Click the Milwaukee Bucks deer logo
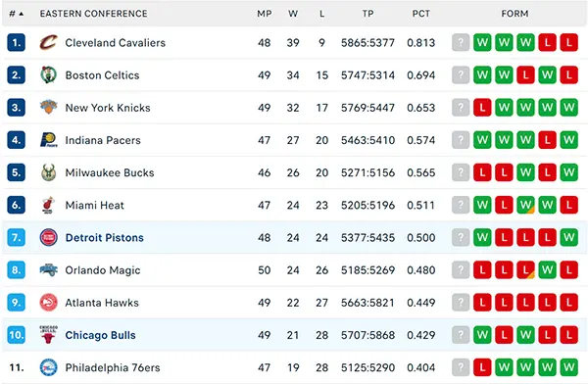The image size is (588, 384). [48, 172]
